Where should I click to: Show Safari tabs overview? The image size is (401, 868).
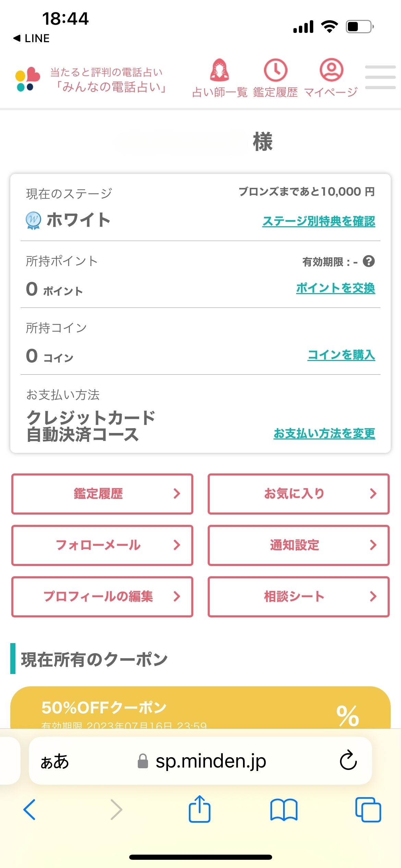(368, 810)
